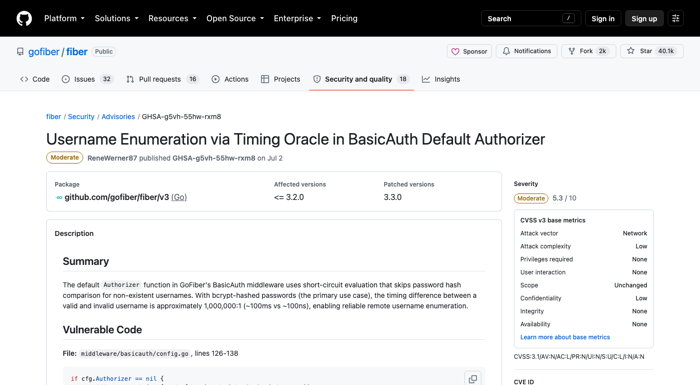Image resolution: width=700 pixels, height=385 pixels.
Task: Click the Sign in button
Action: [x=603, y=18]
